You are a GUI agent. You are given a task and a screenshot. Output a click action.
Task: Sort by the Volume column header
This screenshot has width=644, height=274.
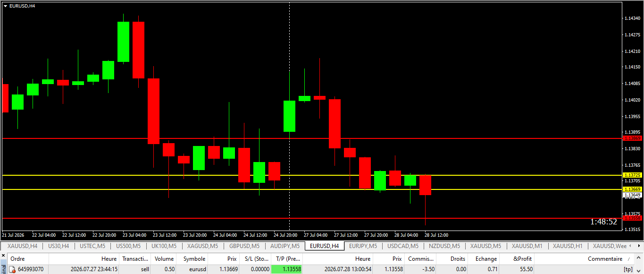tap(164, 259)
